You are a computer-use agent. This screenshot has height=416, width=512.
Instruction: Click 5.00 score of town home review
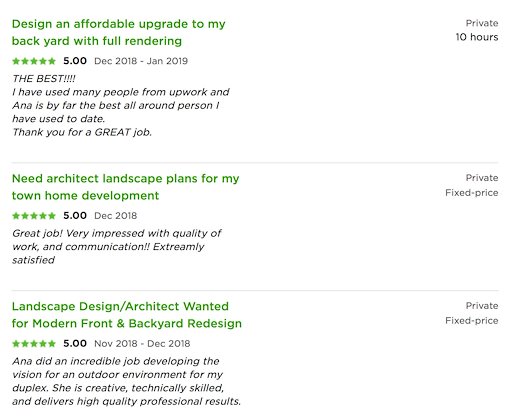coord(75,216)
